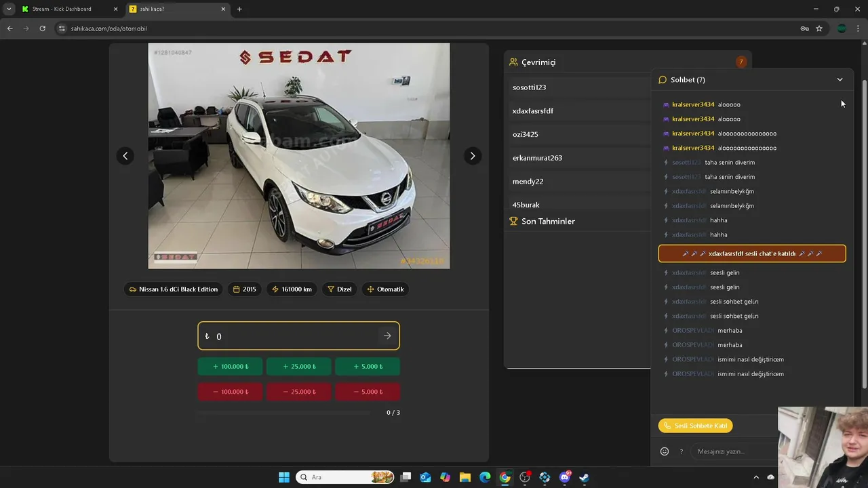
Task: Click the guess progress bar 0 / 3
Action: click(x=283, y=412)
